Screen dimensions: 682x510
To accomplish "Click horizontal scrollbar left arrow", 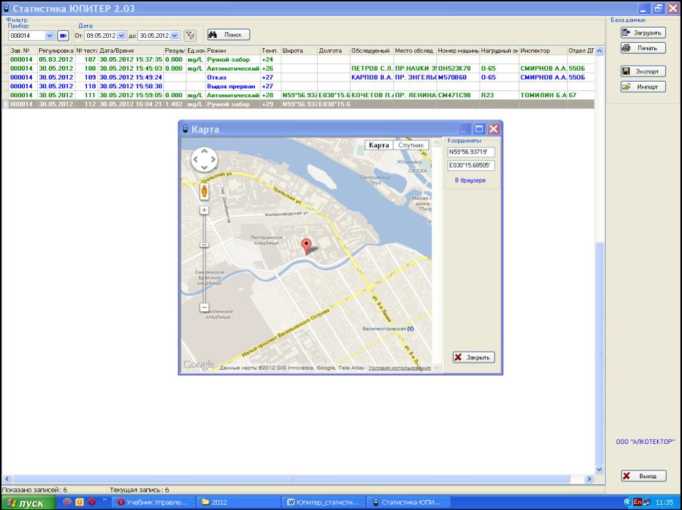I will coord(6,479).
